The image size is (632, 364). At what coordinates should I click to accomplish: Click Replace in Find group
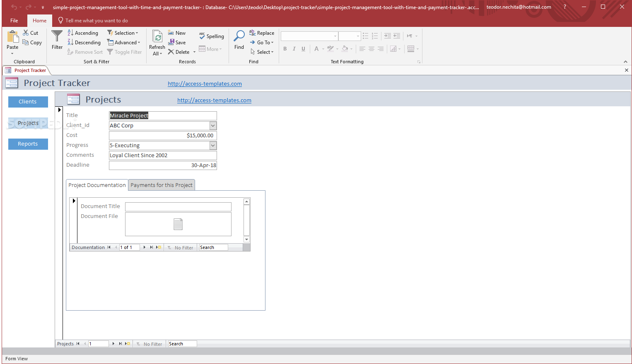pyautogui.click(x=262, y=33)
